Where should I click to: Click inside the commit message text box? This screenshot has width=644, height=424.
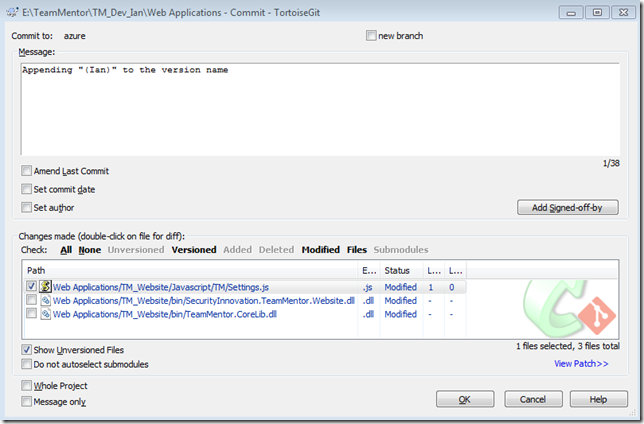tap(320, 109)
